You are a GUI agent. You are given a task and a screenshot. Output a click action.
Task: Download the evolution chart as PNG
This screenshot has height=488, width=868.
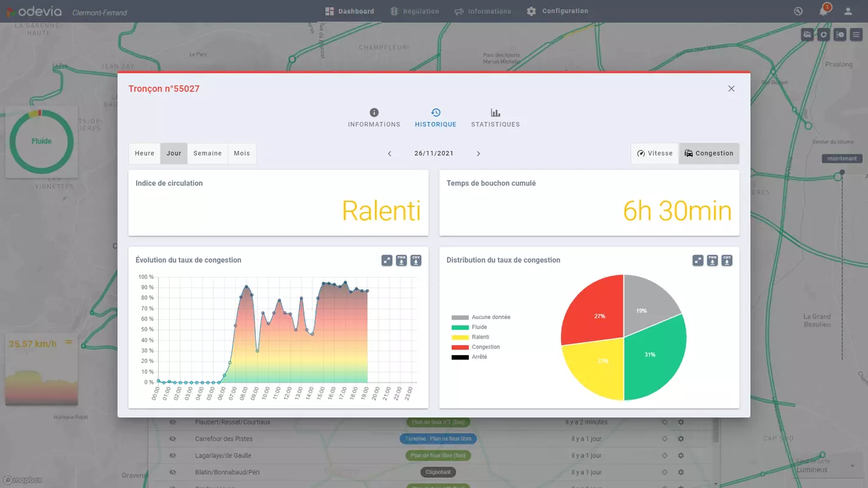point(401,260)
